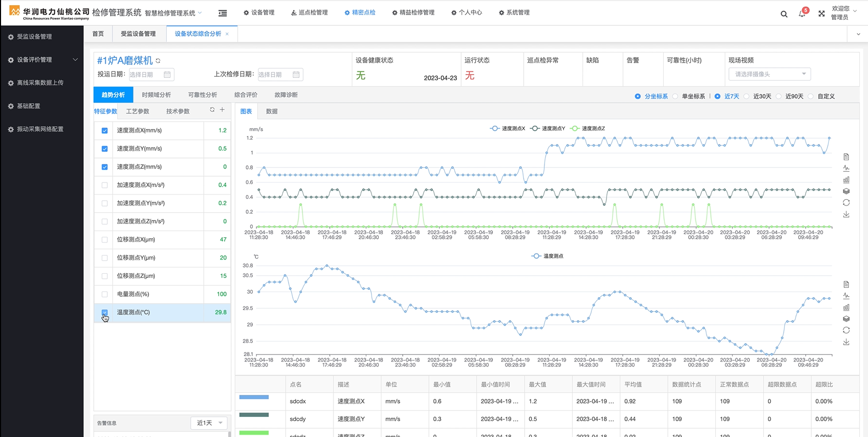This screenshot has height=437, width=868.
Task: Toggle 速度测点Z legend marker in chart
Action: point(575,128)
